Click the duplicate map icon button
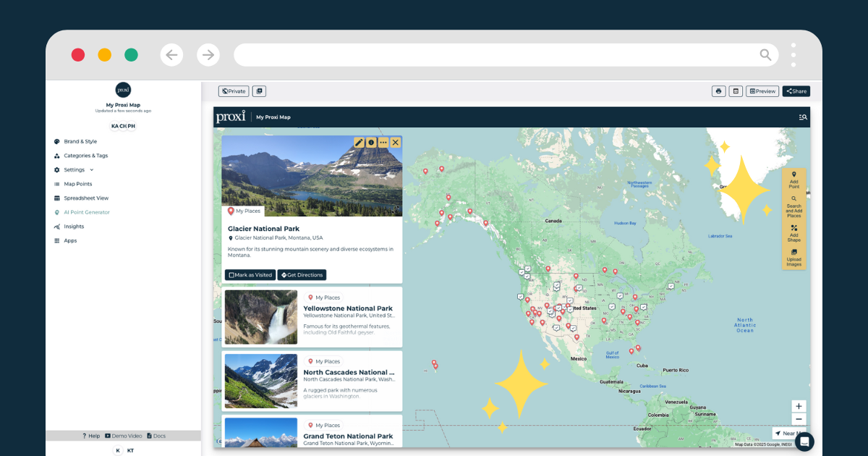868x456 pixels. coord(259,91)
